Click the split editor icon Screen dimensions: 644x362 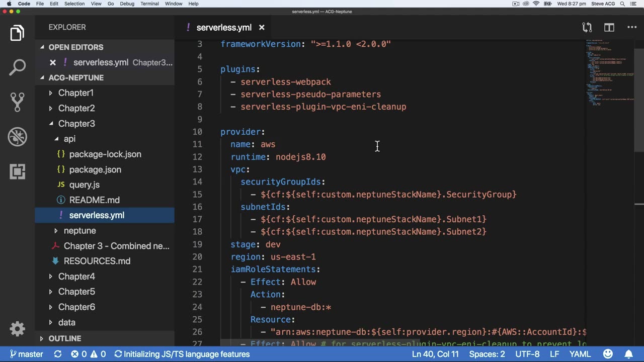tap(609, 28)
